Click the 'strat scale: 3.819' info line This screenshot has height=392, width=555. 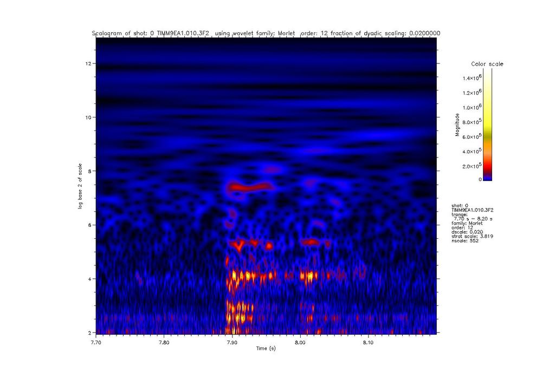click(472, 237)
